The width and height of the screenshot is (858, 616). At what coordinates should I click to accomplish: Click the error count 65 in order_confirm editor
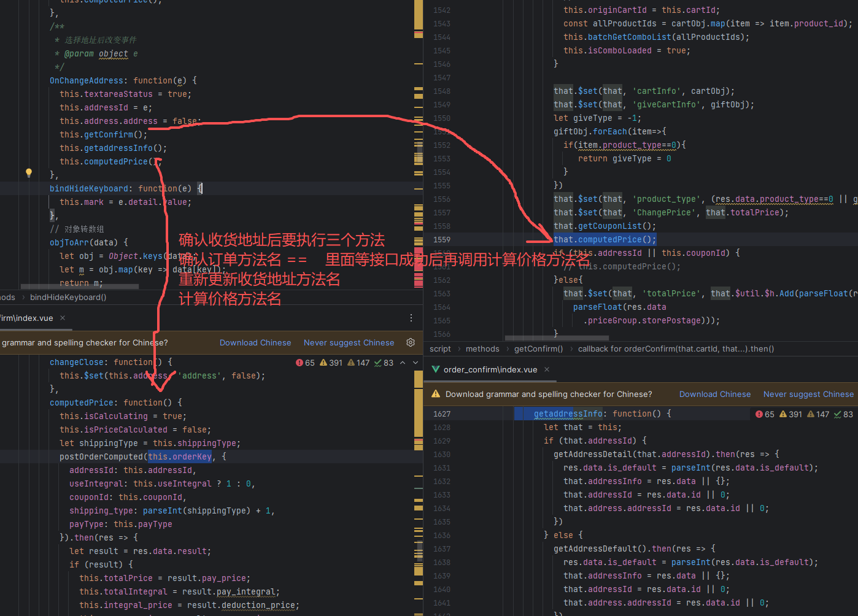click(765, 414)
